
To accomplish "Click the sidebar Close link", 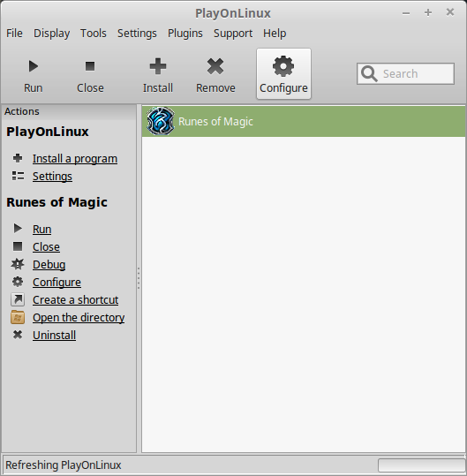I will coord(46,246).
